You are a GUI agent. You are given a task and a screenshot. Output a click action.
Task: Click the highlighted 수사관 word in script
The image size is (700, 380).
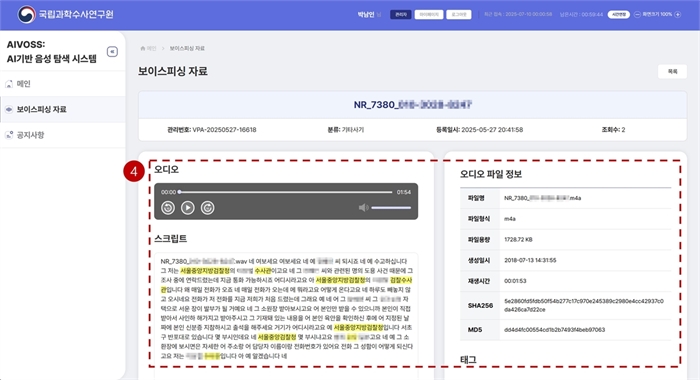pyautogui.click(x=262, y=271)
